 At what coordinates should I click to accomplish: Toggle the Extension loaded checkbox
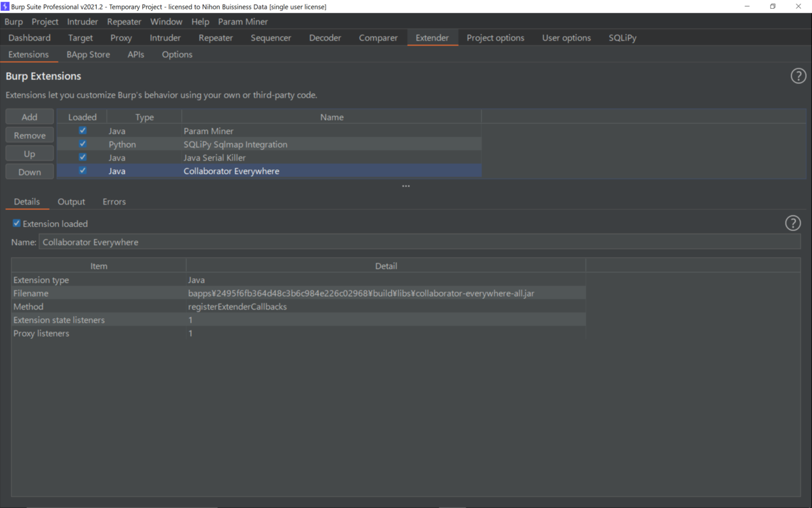pos(17,224)
